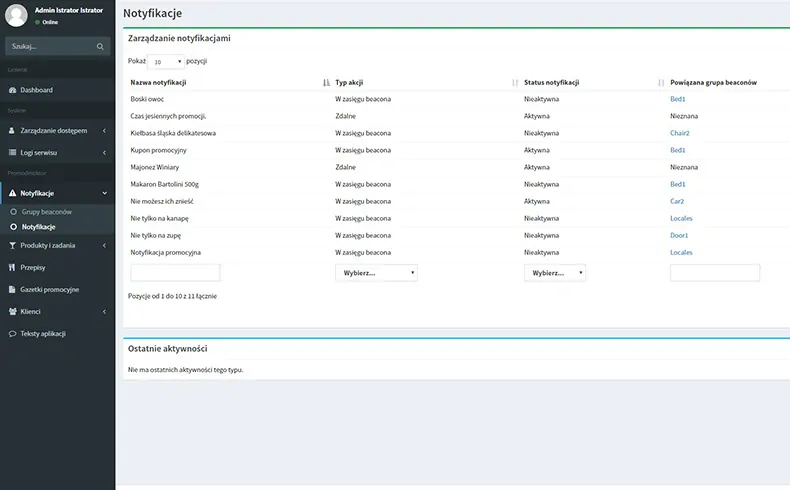The width and height of the screenshot is (790, 490).
Task: Open the Typ akcji Wybierz filter dropdown
Action: tap(376, 273)
